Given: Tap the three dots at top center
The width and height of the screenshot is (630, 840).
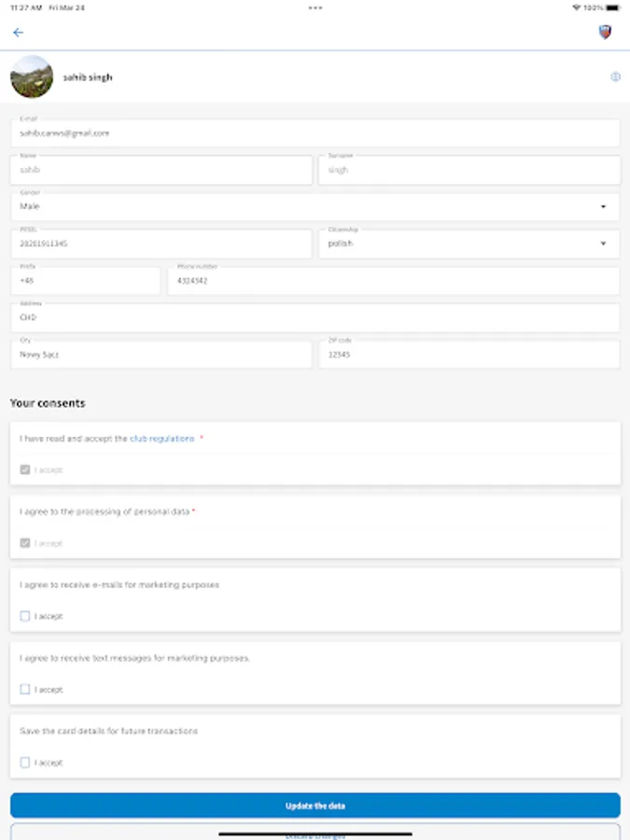Looking at the screenshot, I should point(315,7).
